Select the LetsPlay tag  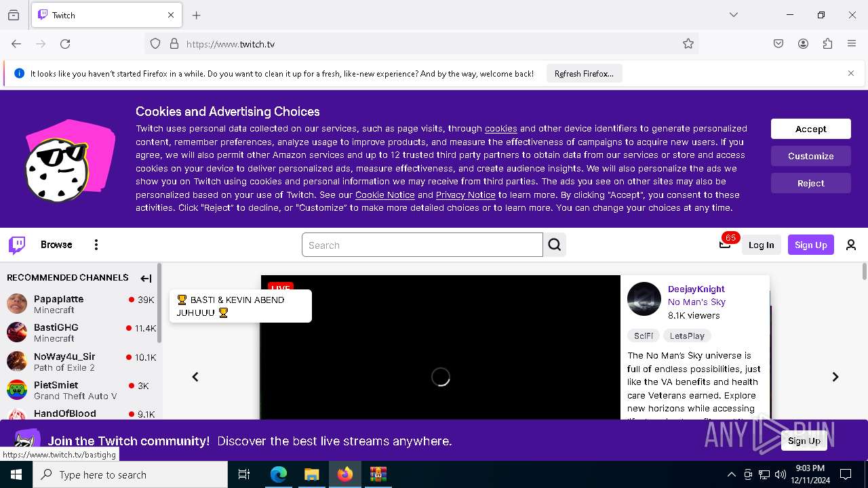[x=687, y=335]
